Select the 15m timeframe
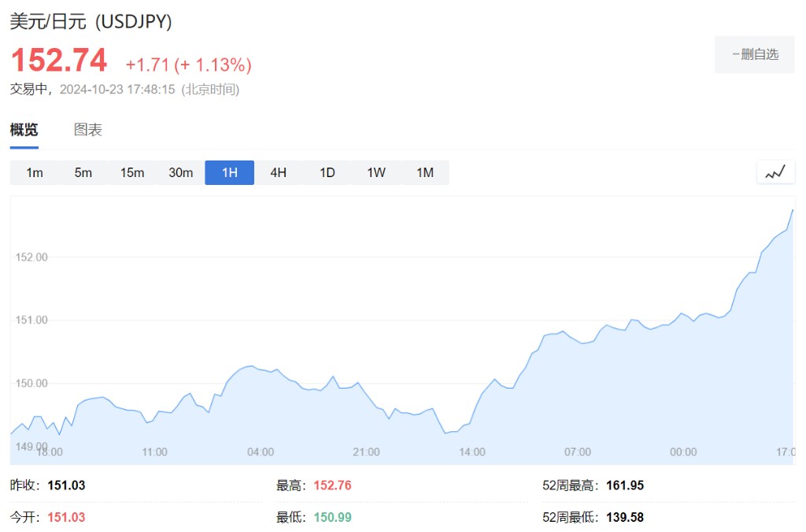Viewport: 806px width, 532px height. (132, 172)
